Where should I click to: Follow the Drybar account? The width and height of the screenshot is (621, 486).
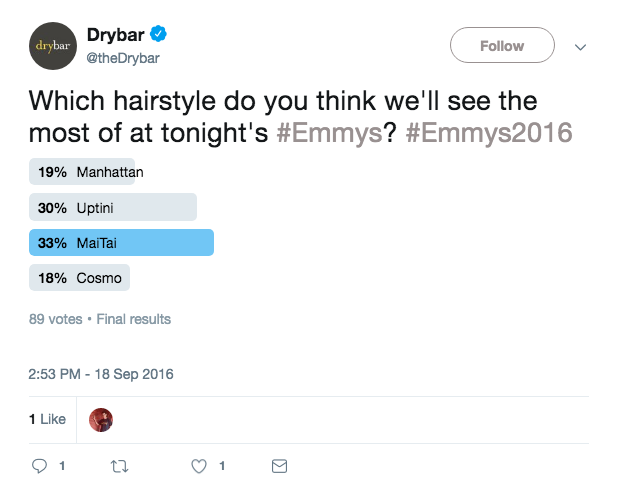point(502,46)
